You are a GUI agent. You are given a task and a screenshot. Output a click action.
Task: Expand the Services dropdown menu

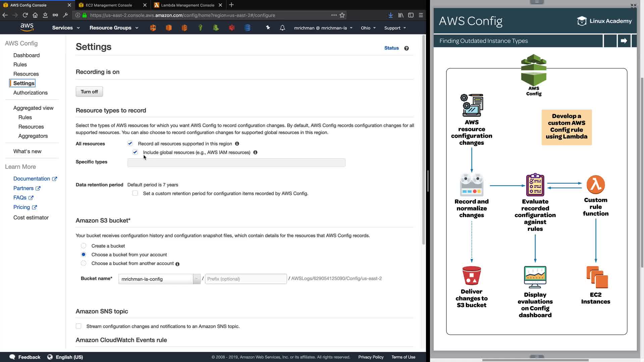66,28
